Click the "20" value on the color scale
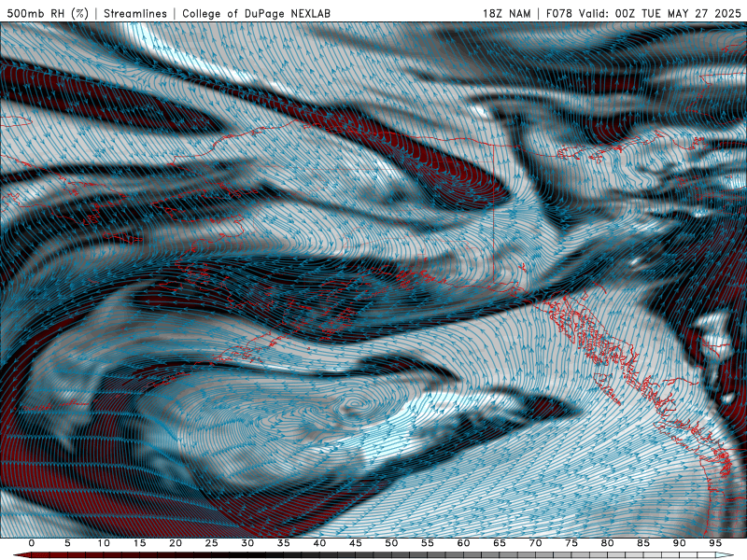The width and height of the screenshot is (747, 560). (x=176, y=543)
